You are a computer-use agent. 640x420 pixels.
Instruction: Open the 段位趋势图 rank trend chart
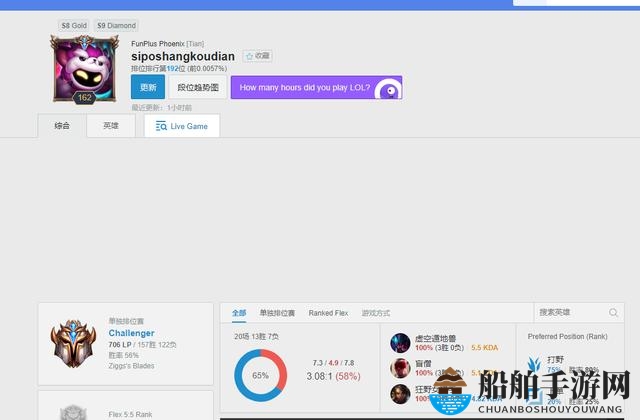[198, 87]
